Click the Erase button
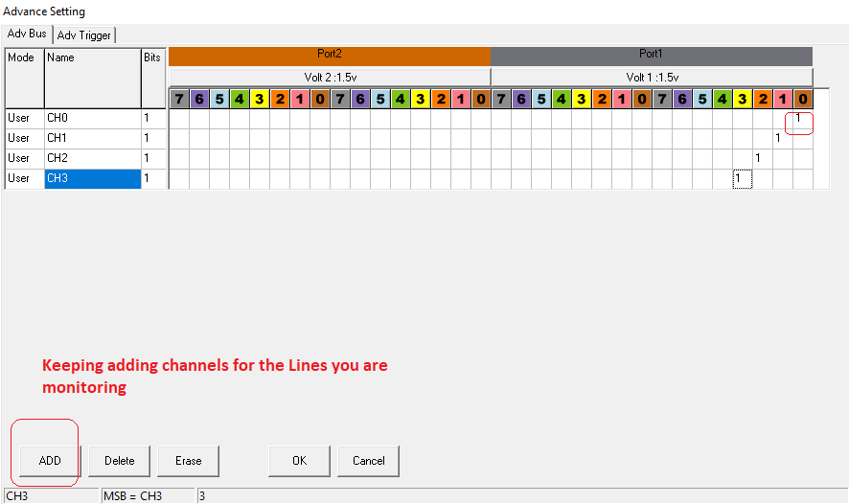849x504 pixels. (189, 461)
